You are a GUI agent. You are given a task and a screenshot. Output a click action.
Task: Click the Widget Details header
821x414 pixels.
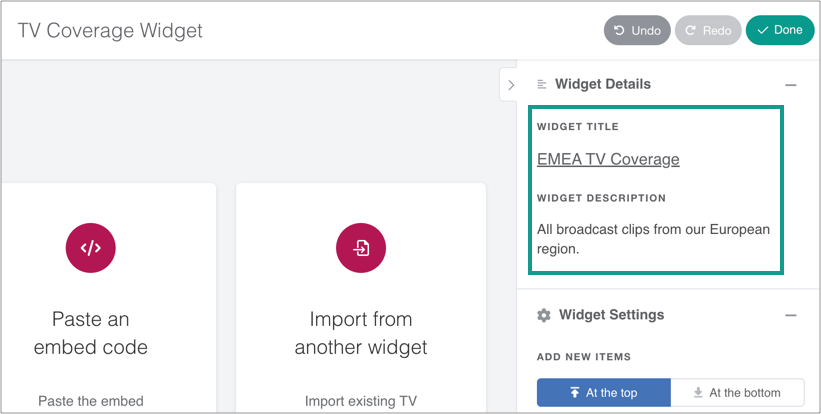tap(603, 84)
